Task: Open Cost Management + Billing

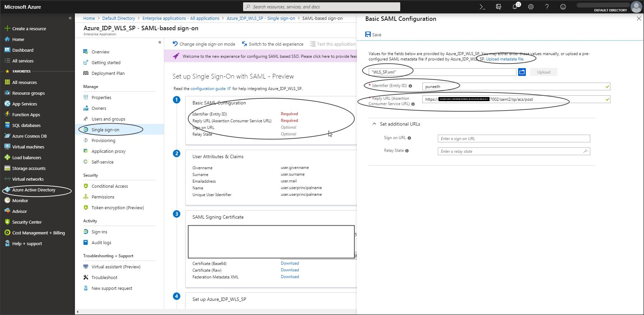Action: coord(39,233)
